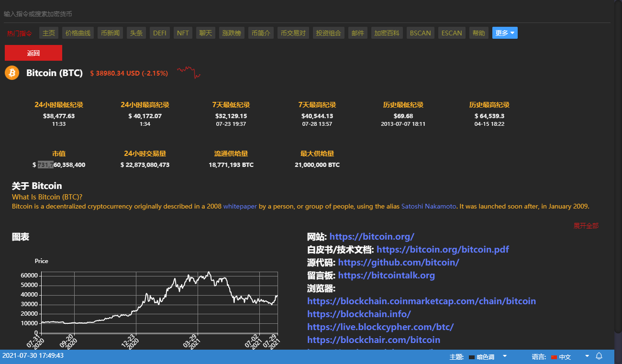The height and width of the screenshot is (364, 622).
Task: Open the 中文 language dropdown
Action: pyautogui.click(x=570, y=357)
